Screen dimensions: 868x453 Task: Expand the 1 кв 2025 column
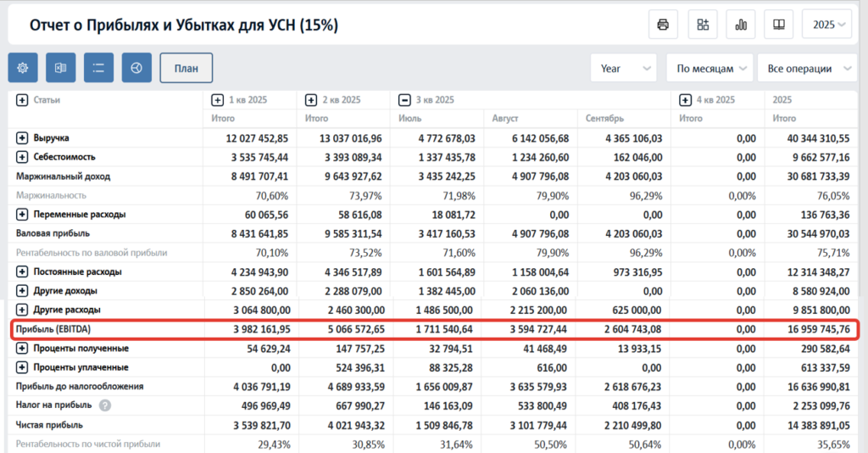pyautogui.click(x=218, y=100)
